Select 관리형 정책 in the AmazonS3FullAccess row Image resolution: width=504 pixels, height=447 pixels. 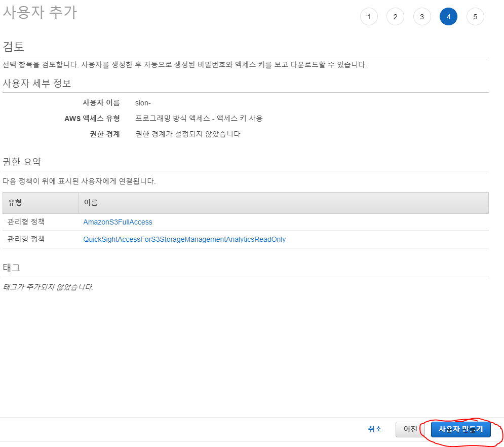[x=26, y=222]
